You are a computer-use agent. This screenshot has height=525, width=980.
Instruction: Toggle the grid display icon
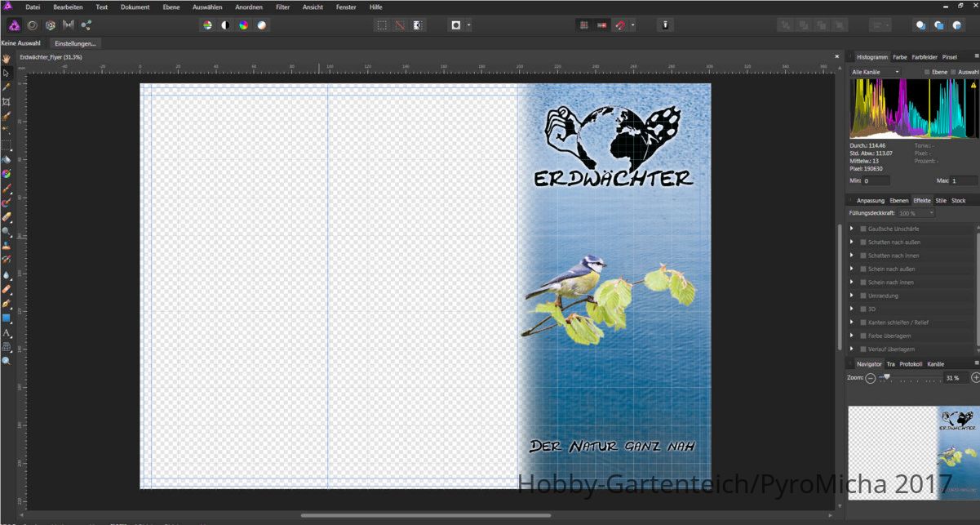pyautogui.click(x=584, y=25)
